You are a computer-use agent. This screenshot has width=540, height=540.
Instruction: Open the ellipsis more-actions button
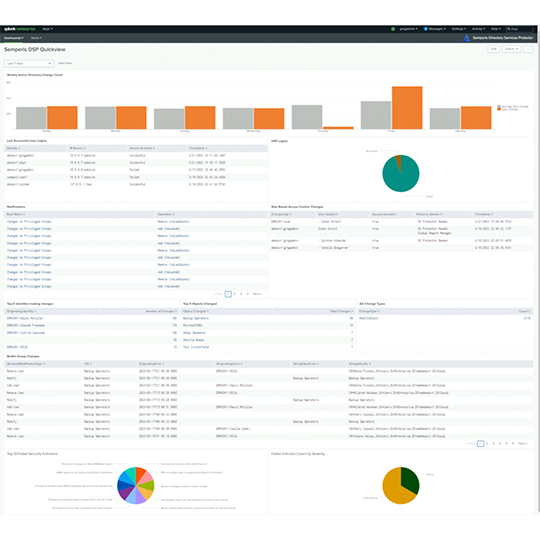point(528,49)
